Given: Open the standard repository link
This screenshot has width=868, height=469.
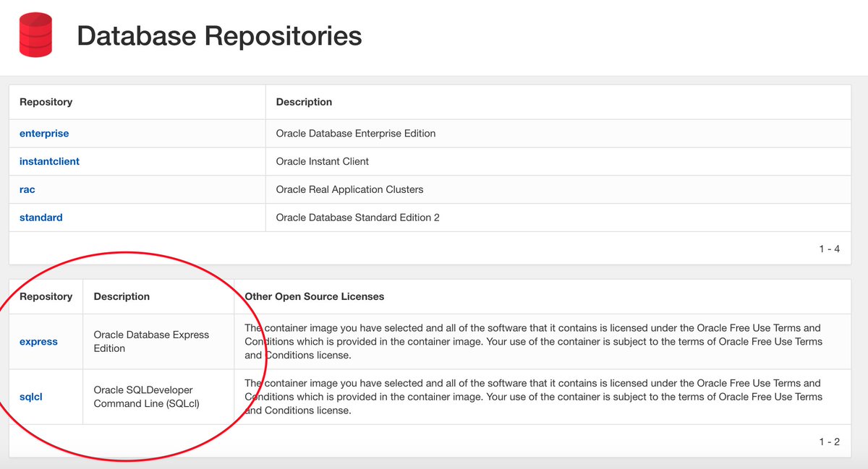Looking at the screenshot, I should coord(41,218).
